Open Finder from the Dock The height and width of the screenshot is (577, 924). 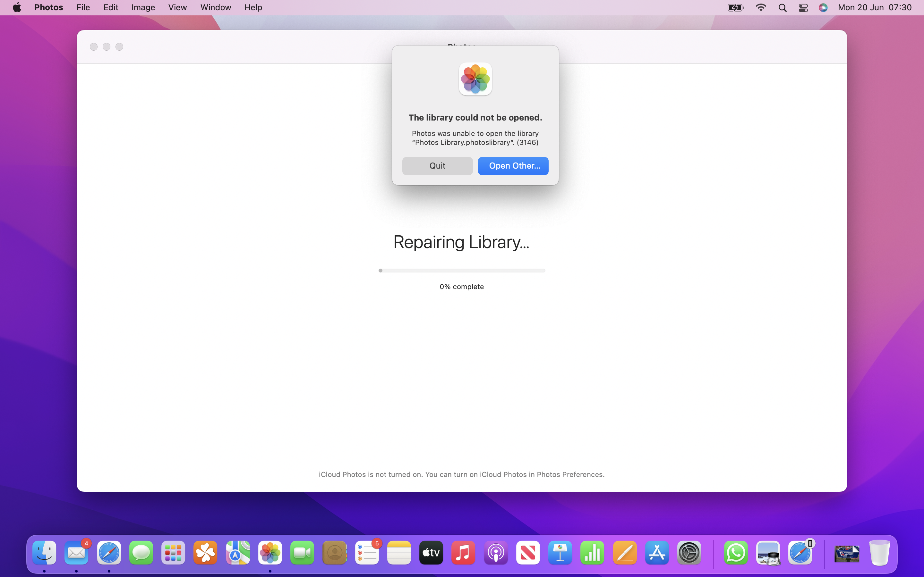point(44,553)
